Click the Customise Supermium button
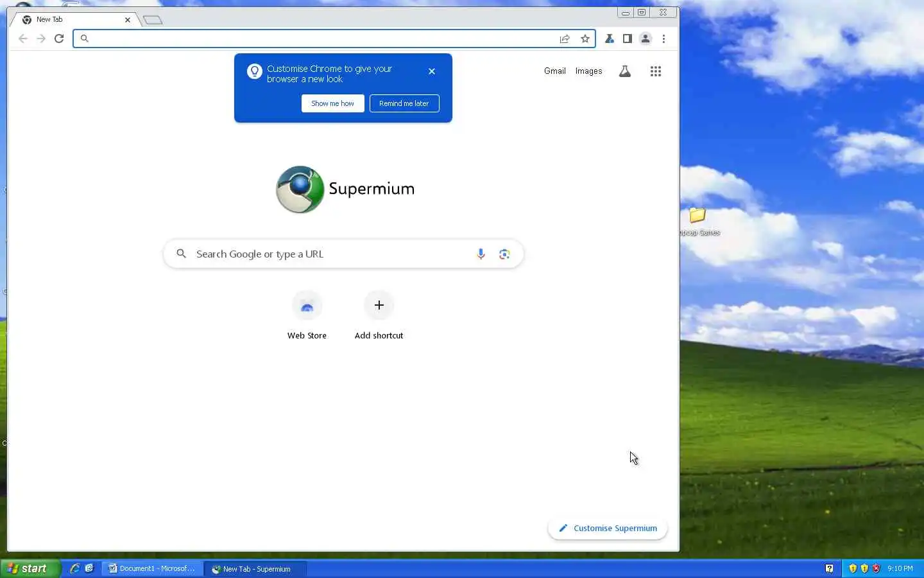Screen dimensions: 924x578 (x=608, y=529)
